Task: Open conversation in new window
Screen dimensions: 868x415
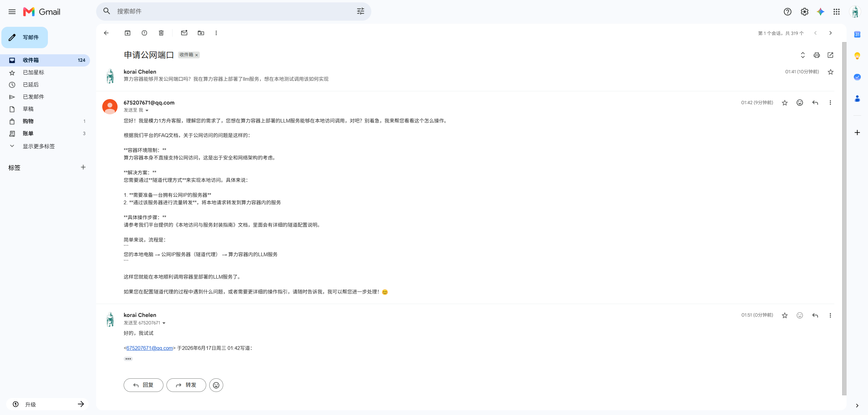Action: (x=830, y=55)
